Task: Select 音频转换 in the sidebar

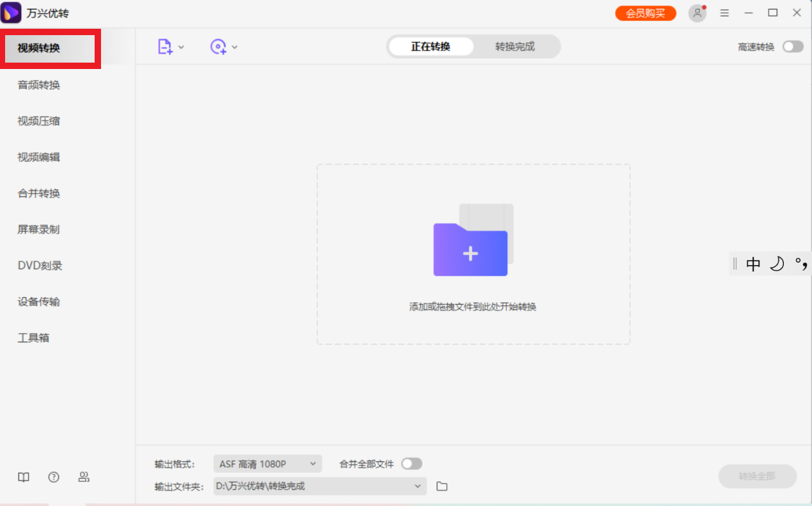Action: (37, 84)
